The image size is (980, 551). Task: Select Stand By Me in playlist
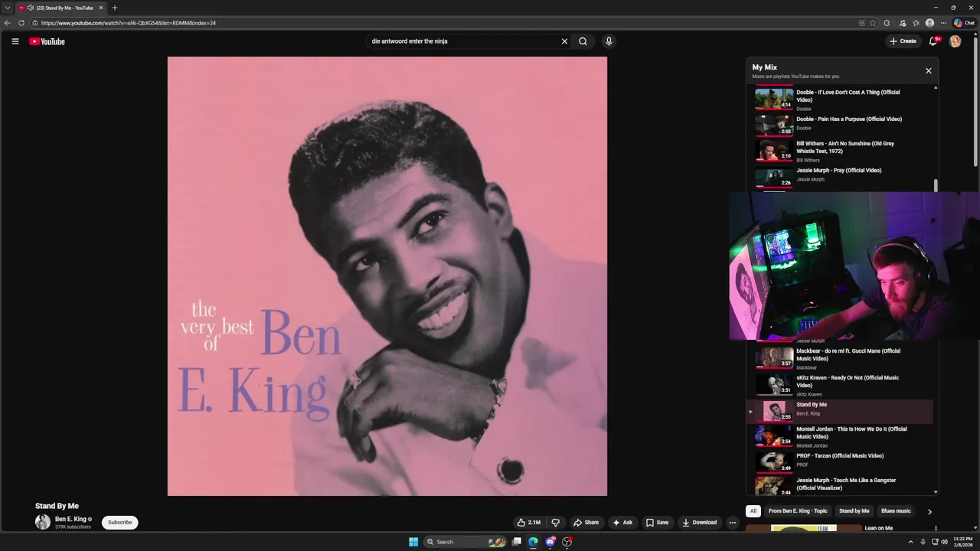(x=839, y=411)
